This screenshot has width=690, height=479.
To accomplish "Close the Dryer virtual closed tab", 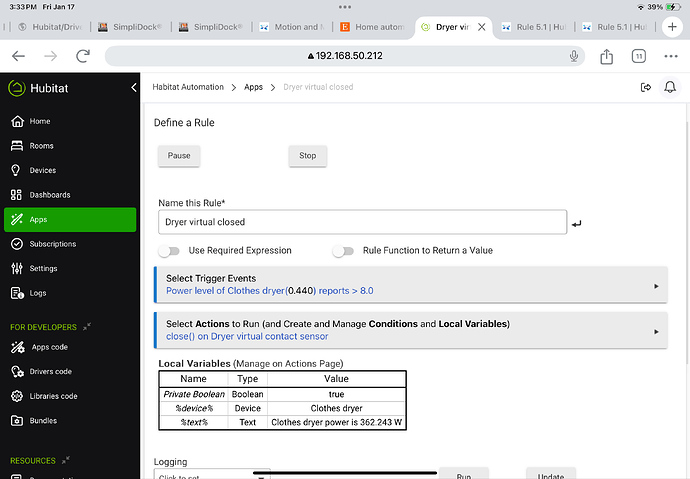I will click(x=481, y=27).
